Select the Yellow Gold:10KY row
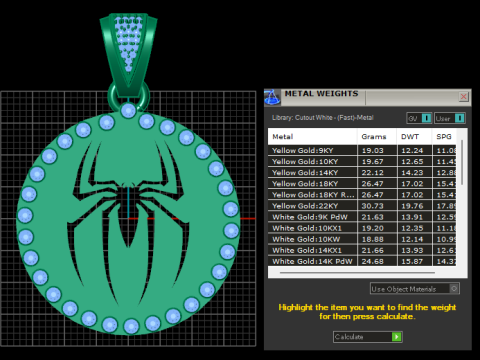Screen dimensions: 480x360 362,161
